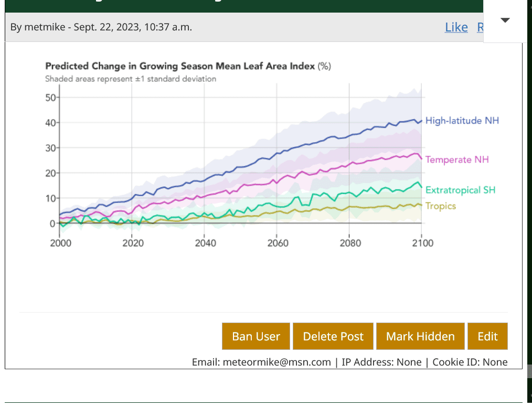532x407 pixels.
Task: Click the 2000 x-axis label
Action: click(x=60, y=243)
